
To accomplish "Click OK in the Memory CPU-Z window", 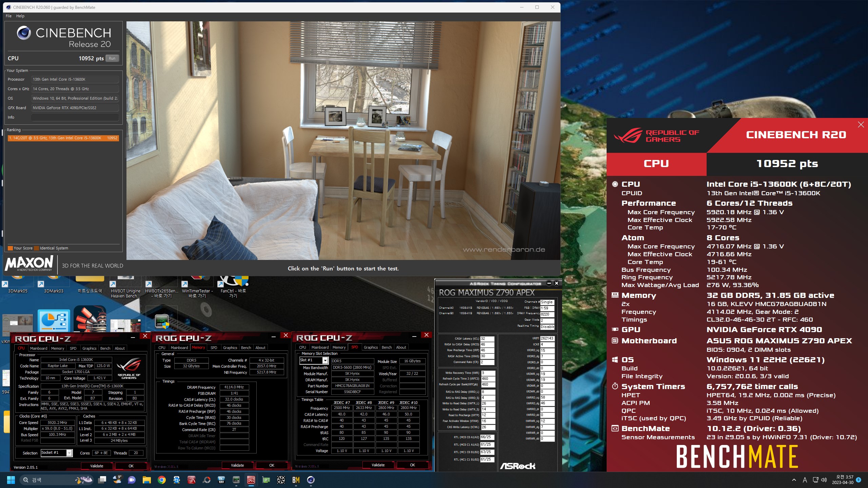I will point(272,465).
